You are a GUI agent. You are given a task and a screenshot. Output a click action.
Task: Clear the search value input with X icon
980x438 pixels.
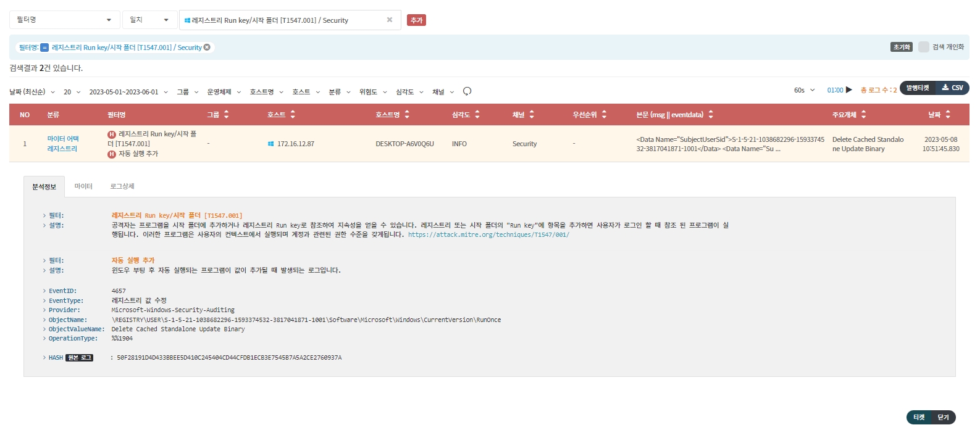[390, 20]
